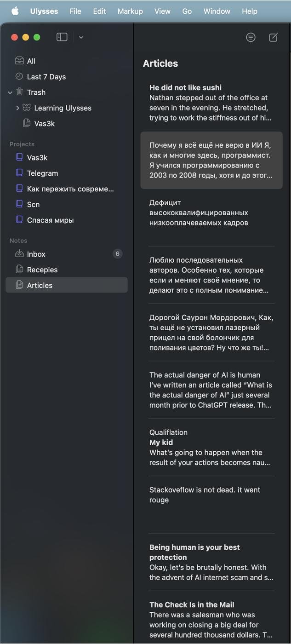Select the All library icon
This screenshot has width=291, height=644.
click(x=19, y=61)
